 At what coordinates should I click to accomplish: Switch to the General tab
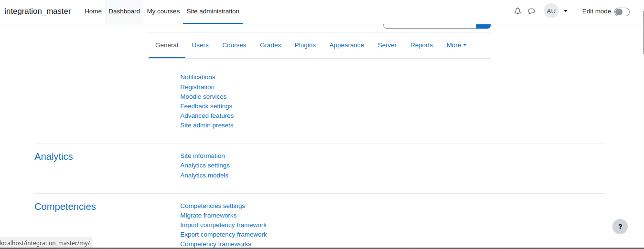(167, 45)
